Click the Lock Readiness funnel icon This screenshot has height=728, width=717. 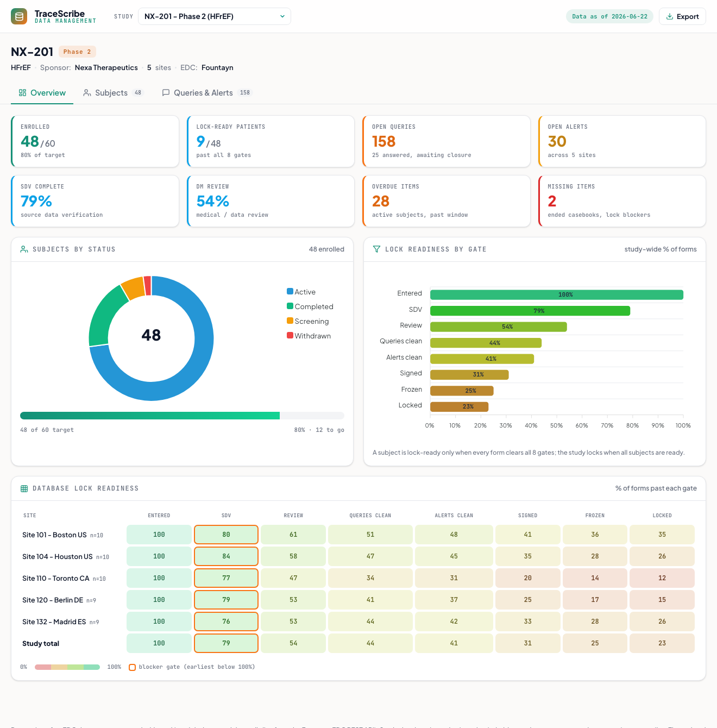[x=376, y=249]
